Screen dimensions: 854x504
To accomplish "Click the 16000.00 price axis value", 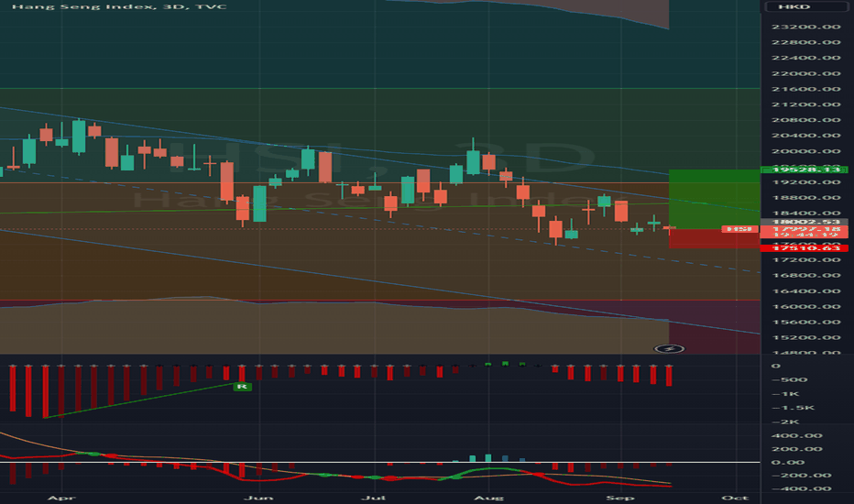I will click(x=805, y=306).
